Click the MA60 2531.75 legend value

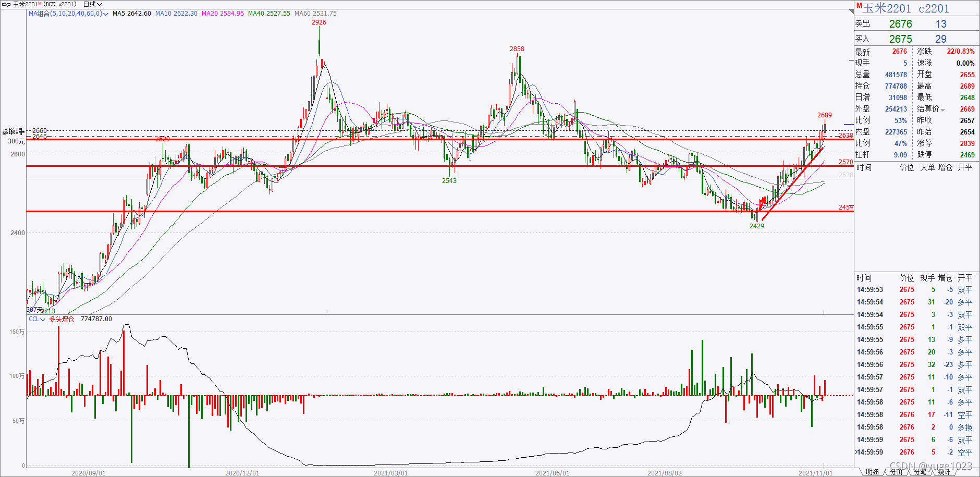click(x=315, y=14)
